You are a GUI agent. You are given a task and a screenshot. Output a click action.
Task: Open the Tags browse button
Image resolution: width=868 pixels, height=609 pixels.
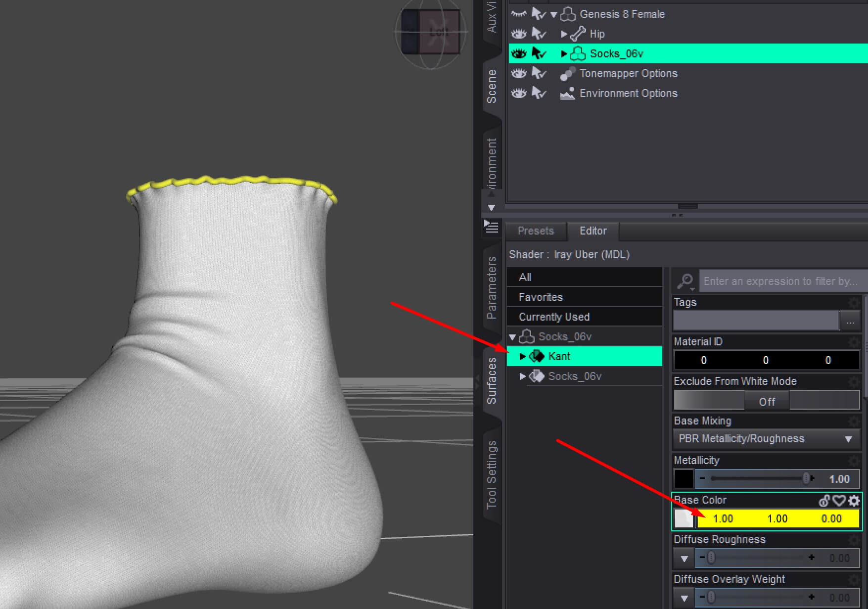(850, 321)
